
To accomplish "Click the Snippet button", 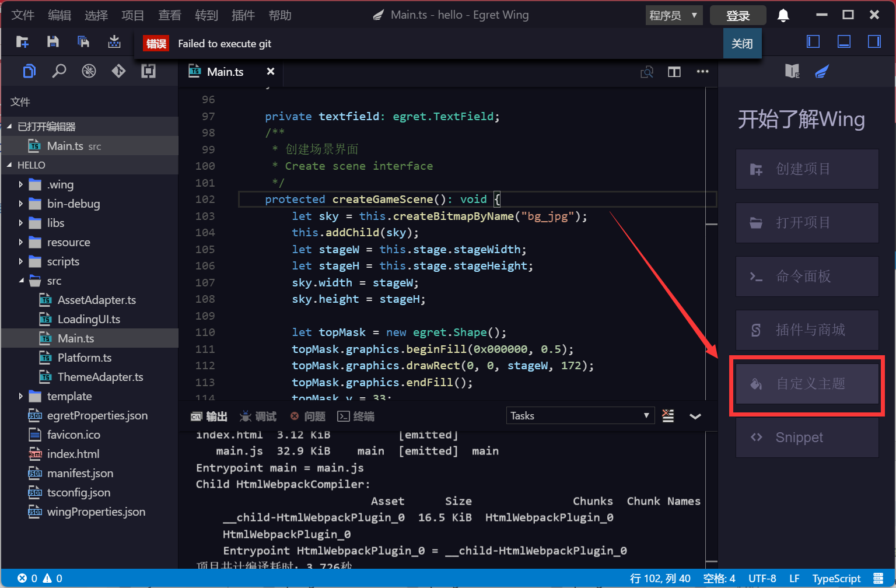I will click(807, 437).
